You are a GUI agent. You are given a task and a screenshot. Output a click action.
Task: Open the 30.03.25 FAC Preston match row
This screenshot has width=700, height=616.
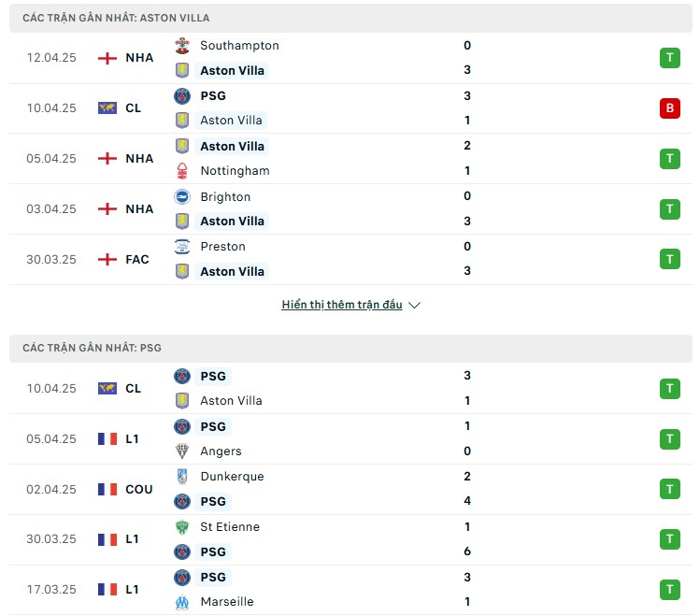coord(350,259)
